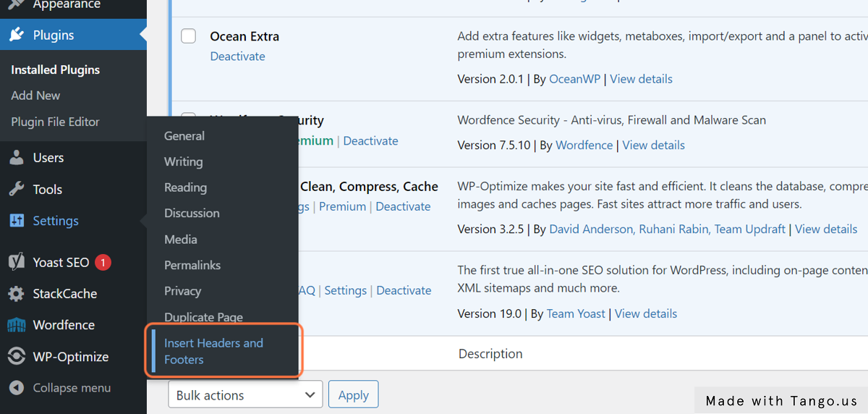Screen dimensions: 868x414
Task: Open the StackCache menu
Action: [x=65, y=294]
